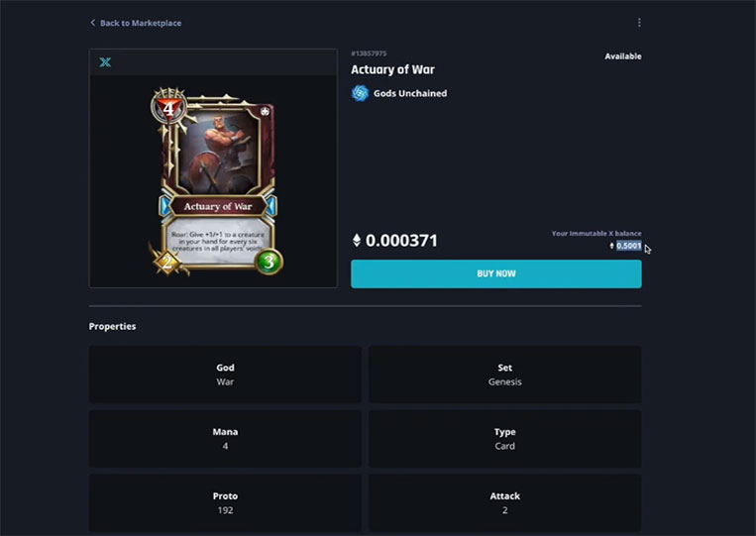Image resolution: width=756 pixels, height=536 pixels.
Task: Open the Gods Unchained collection link
Action: [410, 93]
